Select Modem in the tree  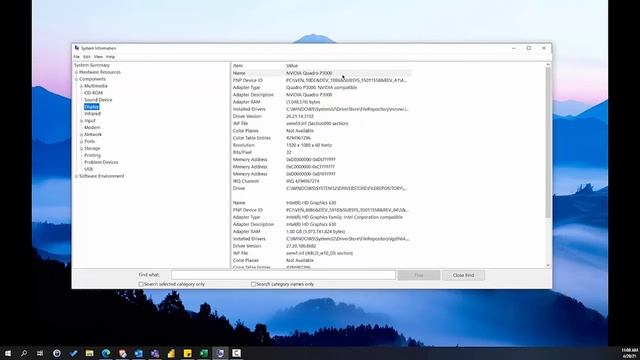(92, 128)
